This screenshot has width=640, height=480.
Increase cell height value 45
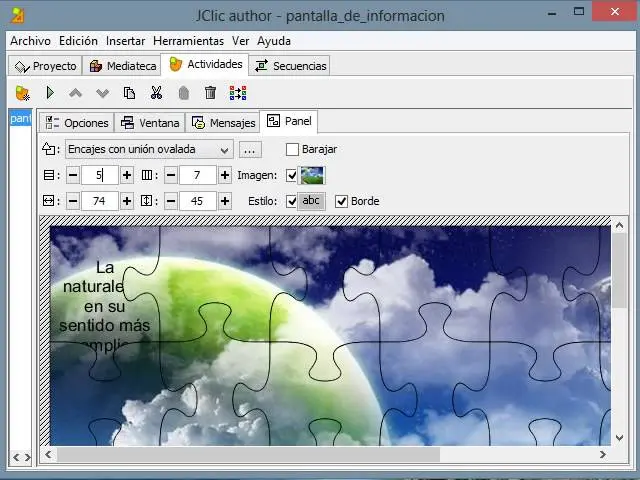225,201
